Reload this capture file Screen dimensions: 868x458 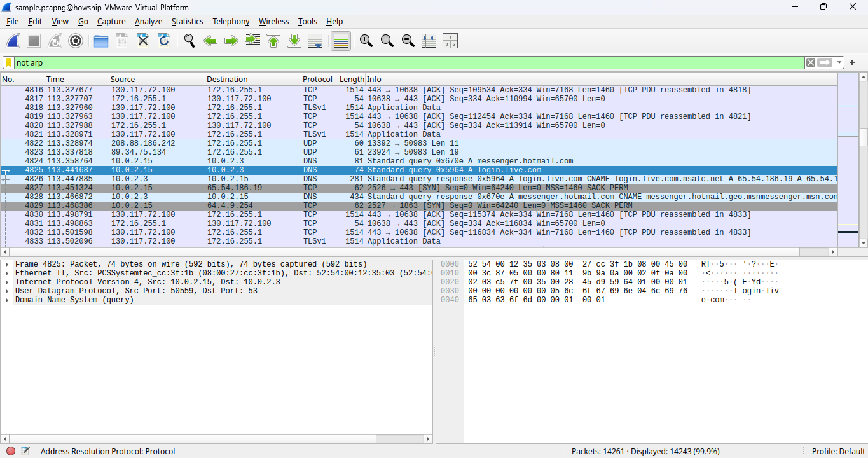(x=164, y=41)
